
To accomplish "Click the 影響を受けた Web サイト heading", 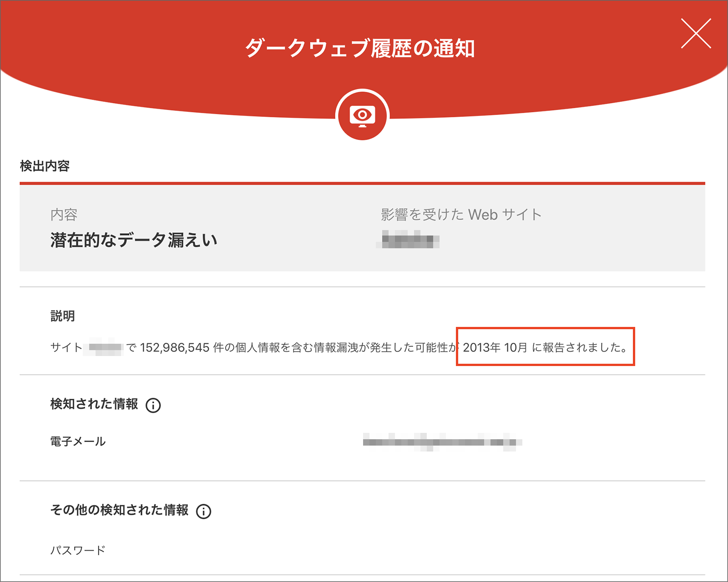I will 460,214.
